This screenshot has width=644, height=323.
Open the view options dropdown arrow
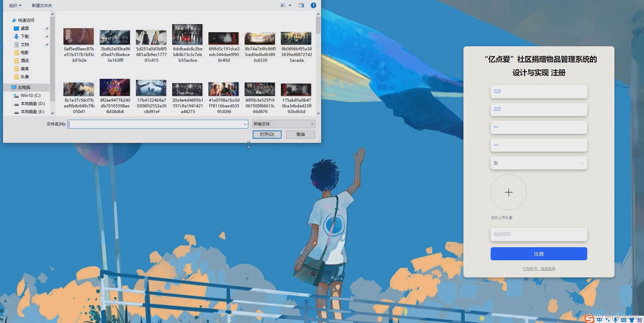[x=290, y=5]
